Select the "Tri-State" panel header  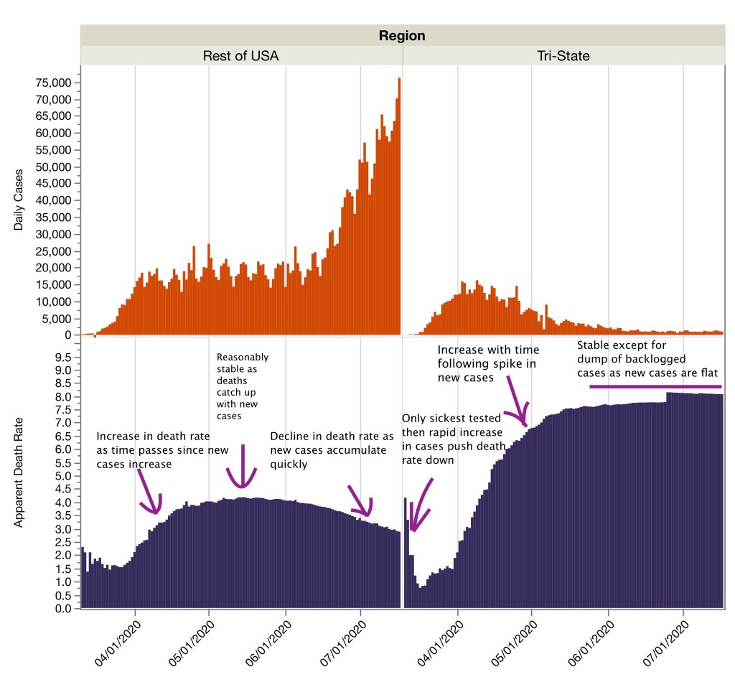coord(563,55)
